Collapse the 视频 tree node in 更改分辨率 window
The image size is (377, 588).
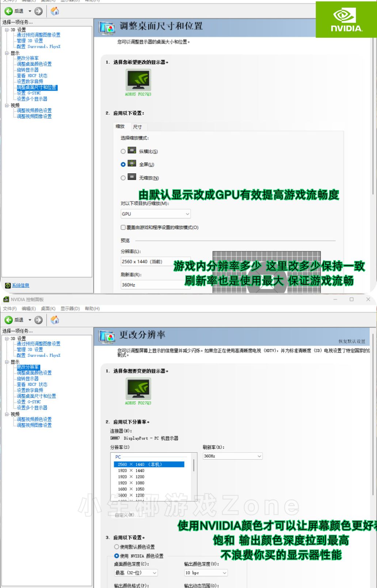point(7,414)
